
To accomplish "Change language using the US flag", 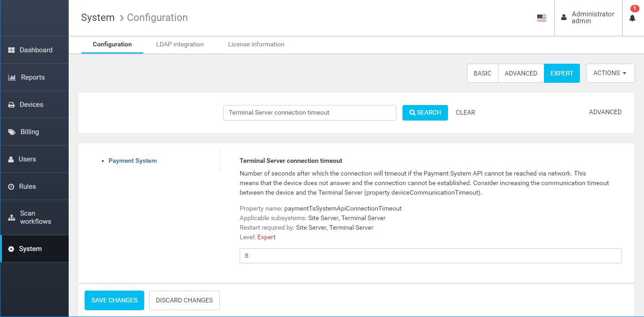I will [x=541, y=18].
